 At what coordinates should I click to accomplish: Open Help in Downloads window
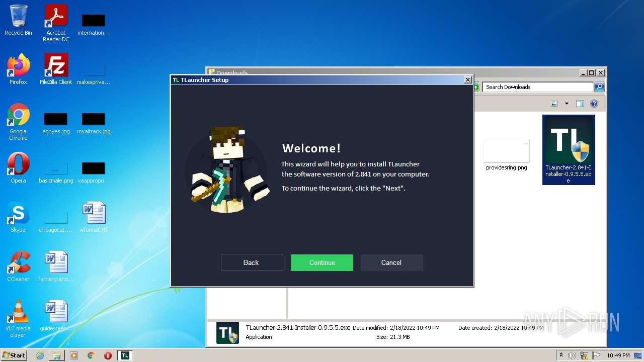click(594, 104)
